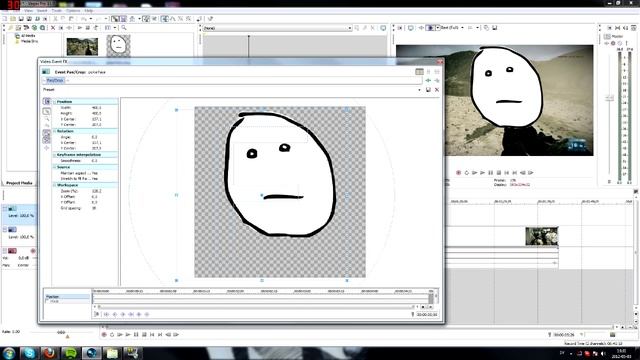
Task: Collapse the Rotation property group
Action: tap(54, 131)
